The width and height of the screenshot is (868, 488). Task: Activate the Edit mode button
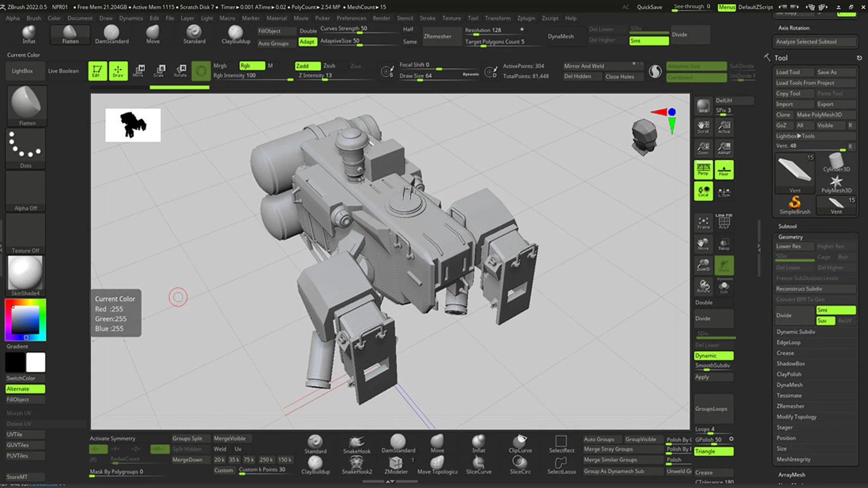click(x=97, y=71)
